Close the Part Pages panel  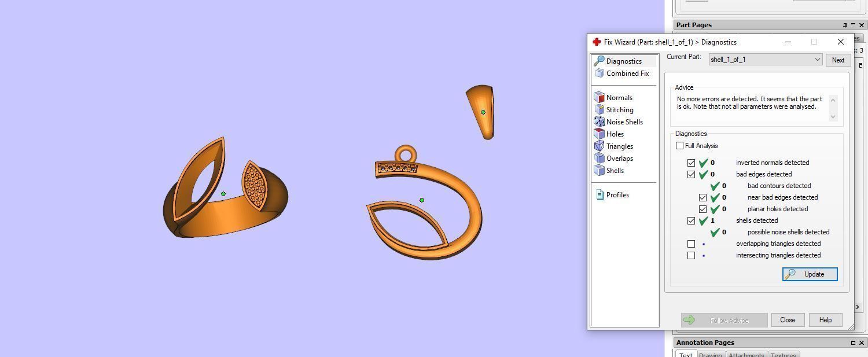(x=861, y=25)
